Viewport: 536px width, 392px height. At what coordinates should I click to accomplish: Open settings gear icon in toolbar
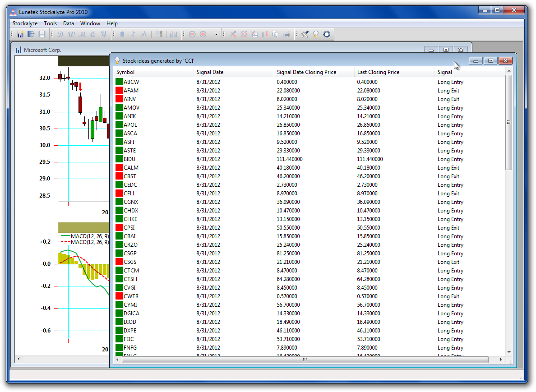pyautogui.click(x=327, y=34)
